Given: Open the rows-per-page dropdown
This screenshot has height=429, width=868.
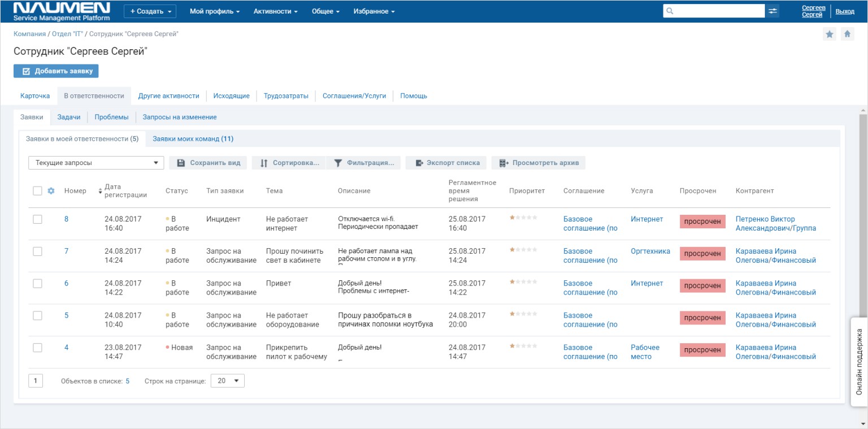Looking at the screenshot, I should (x=228, y=381).
